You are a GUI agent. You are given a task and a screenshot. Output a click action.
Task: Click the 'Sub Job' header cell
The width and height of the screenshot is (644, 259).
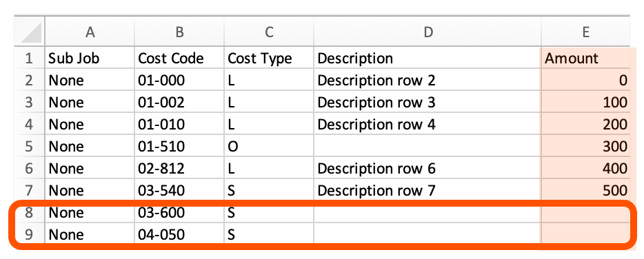tap(90, 58)
